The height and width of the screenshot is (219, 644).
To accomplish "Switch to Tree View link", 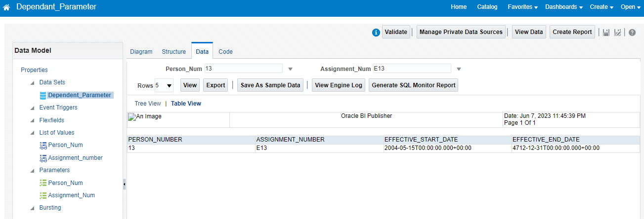I will [148, 104].
